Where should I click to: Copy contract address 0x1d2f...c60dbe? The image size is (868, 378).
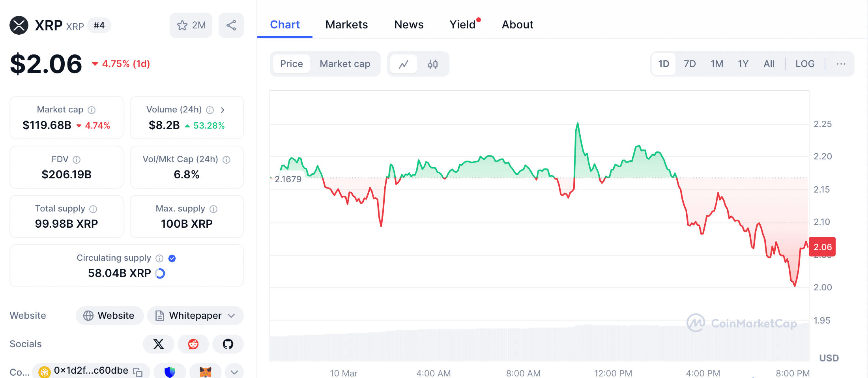coord(138,372)
